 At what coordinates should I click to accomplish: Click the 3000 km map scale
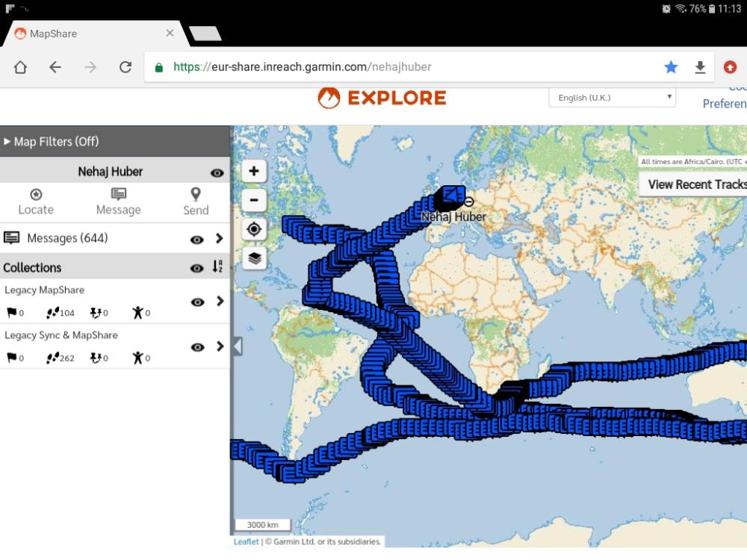click(262, 525)
